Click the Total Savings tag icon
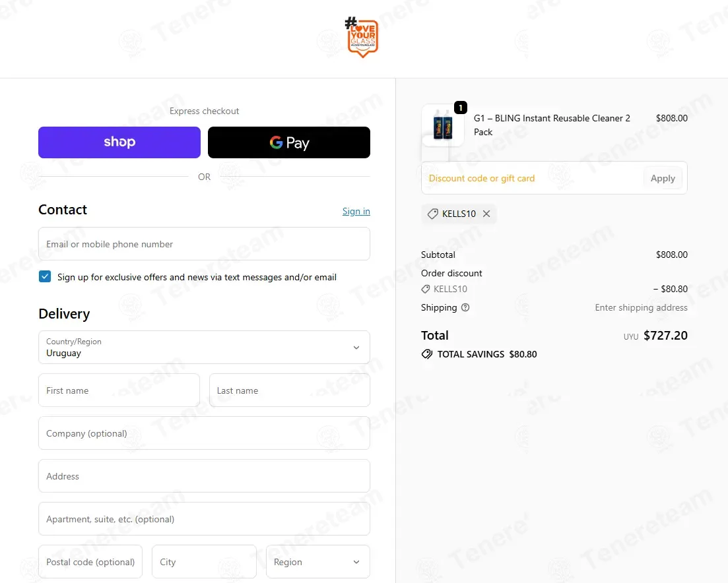Viewport: 728px width, 583px height. click(426, 354)
